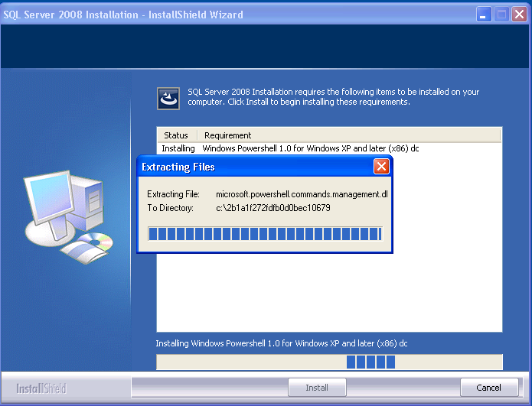Close the SQL Server 2008 Installation window
Image resolution: width=532 pixels, height=406 pixels.
pyautogui.click(x=519, y=15)
